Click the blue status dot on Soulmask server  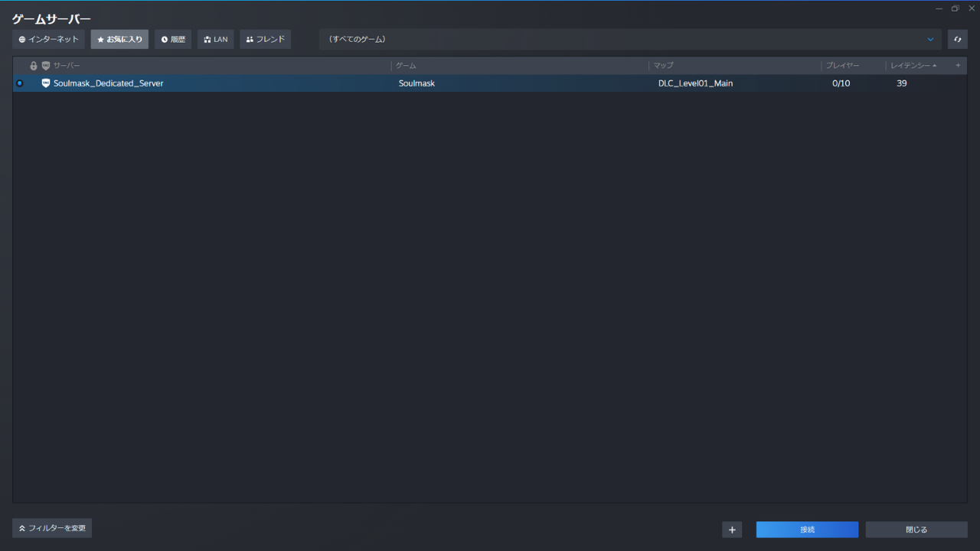pyautogui.click(x=20, y=83)
